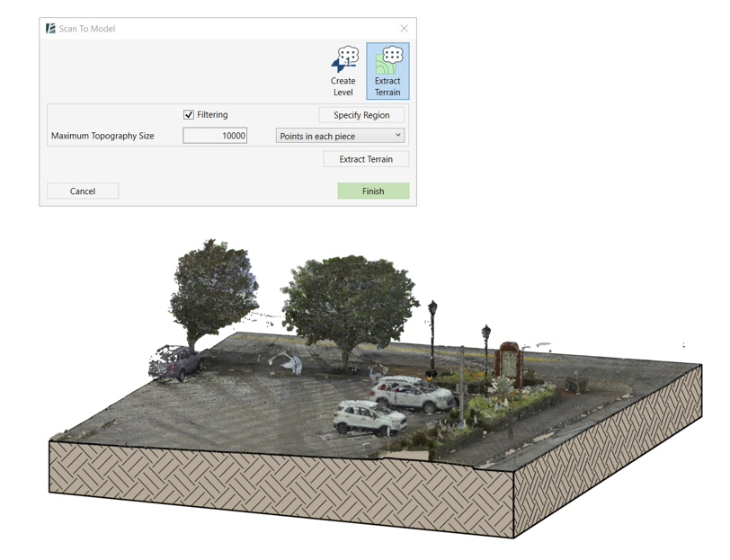Close the Scan To Model dialog
This screenshot has width=730, height=560.
point(405,29)
